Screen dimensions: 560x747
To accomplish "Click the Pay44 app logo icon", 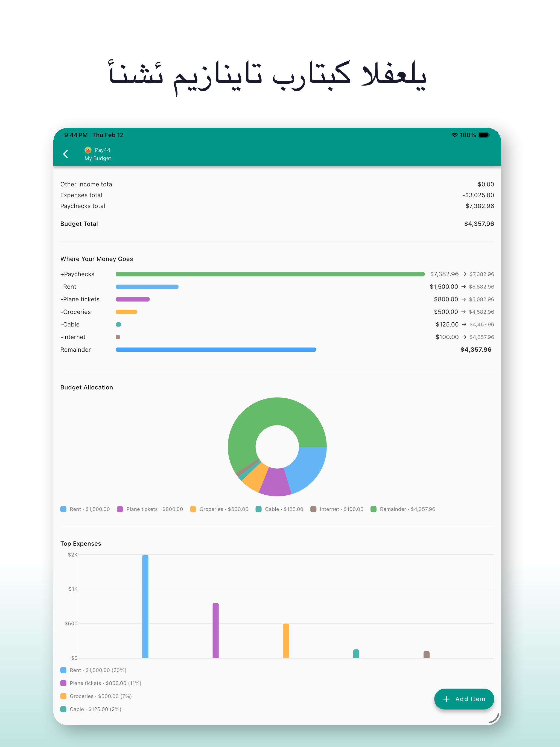I will coord(88,150).
